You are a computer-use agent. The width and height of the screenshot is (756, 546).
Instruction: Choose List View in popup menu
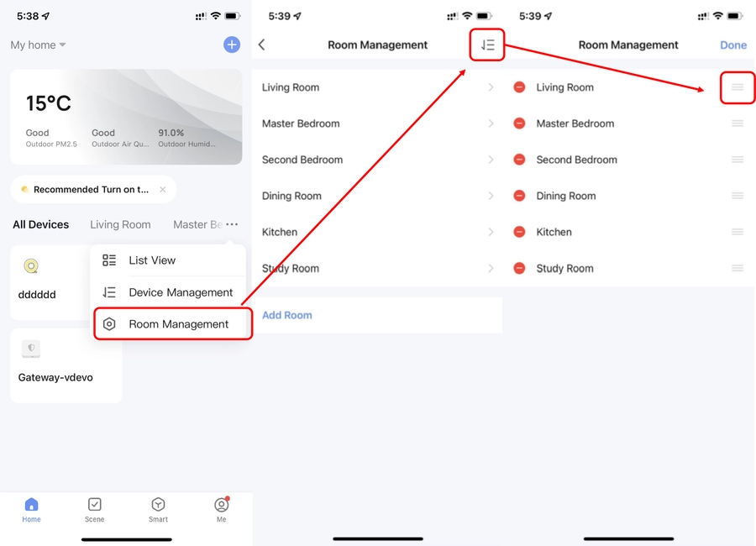click(152, 260)
